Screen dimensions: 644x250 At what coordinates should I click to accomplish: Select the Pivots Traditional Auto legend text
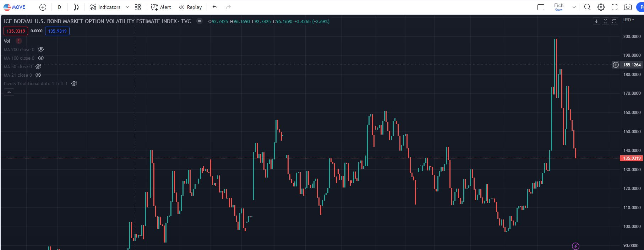(x=36, y=83)
